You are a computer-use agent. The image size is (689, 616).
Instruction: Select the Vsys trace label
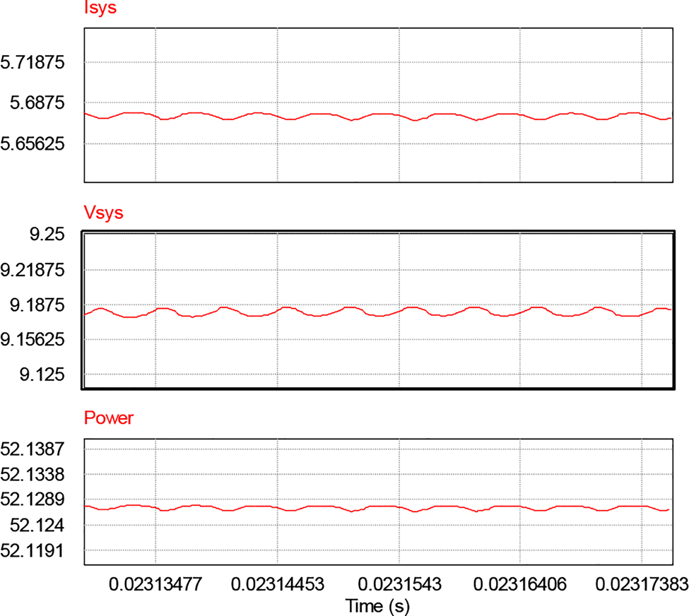tap(102, 213)
